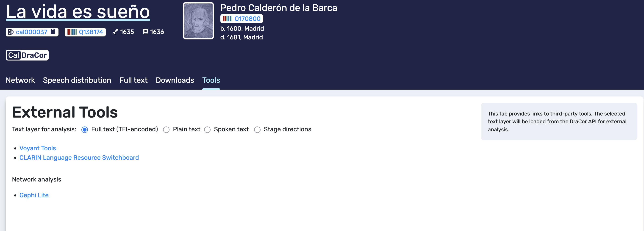Click the book icon next to 1636
This screenshot has width=644, height=231.
pos(145,32)
